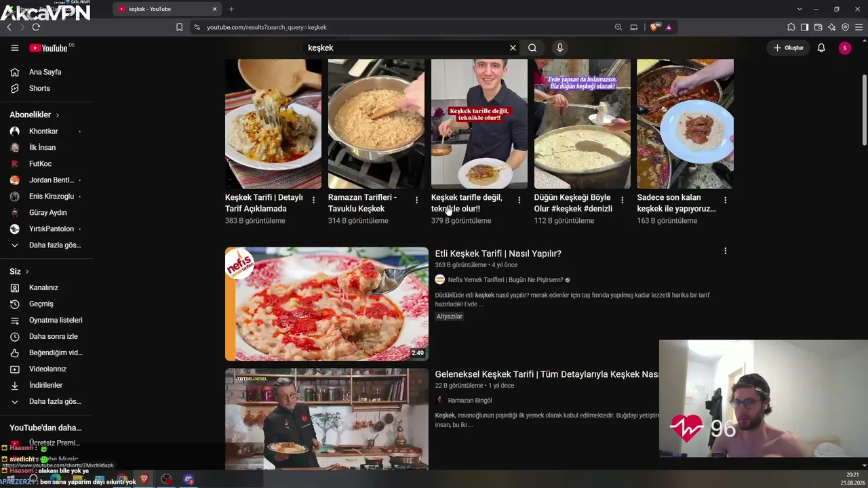Open a new browser tab
This screenshot has height=488, width=868.
[231, 9]
